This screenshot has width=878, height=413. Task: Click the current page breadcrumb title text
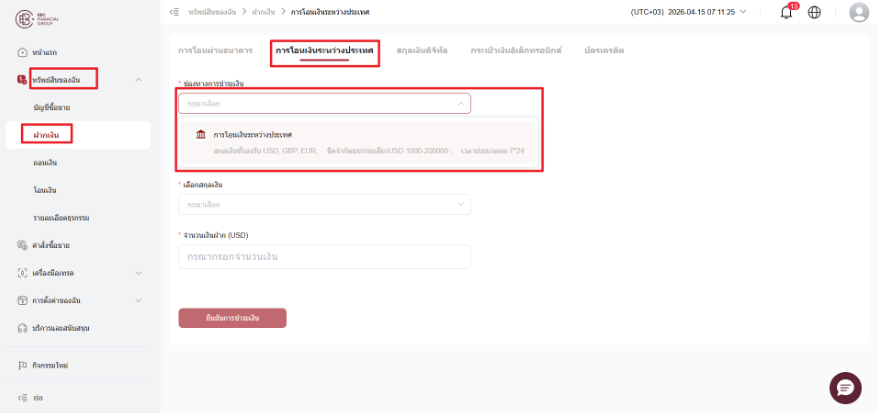[x=330, y=12]
